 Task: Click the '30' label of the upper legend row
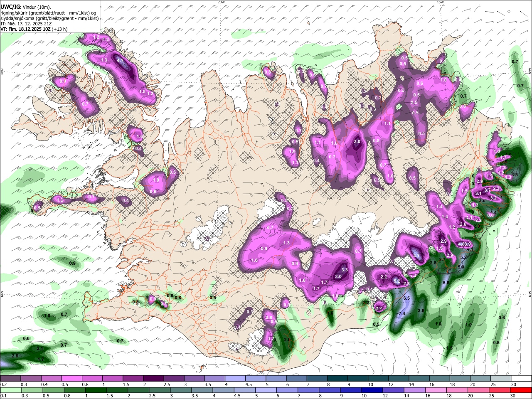pyautogui.click(x=513, y=385)
